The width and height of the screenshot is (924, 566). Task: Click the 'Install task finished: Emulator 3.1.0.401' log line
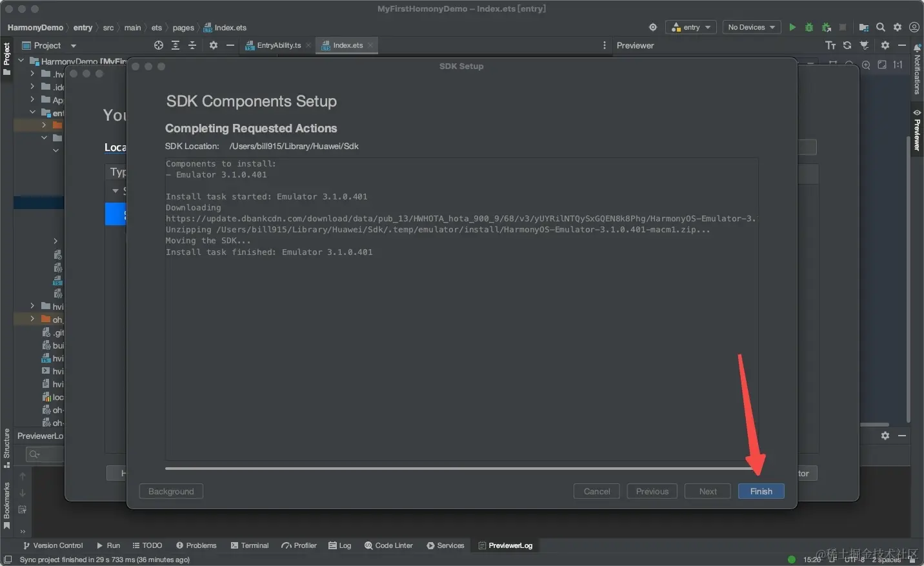269,252
